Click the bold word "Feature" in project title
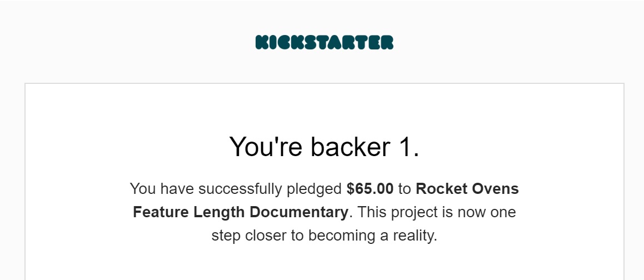The width and height of the screenshot is (644, 280). coord(161,212)
